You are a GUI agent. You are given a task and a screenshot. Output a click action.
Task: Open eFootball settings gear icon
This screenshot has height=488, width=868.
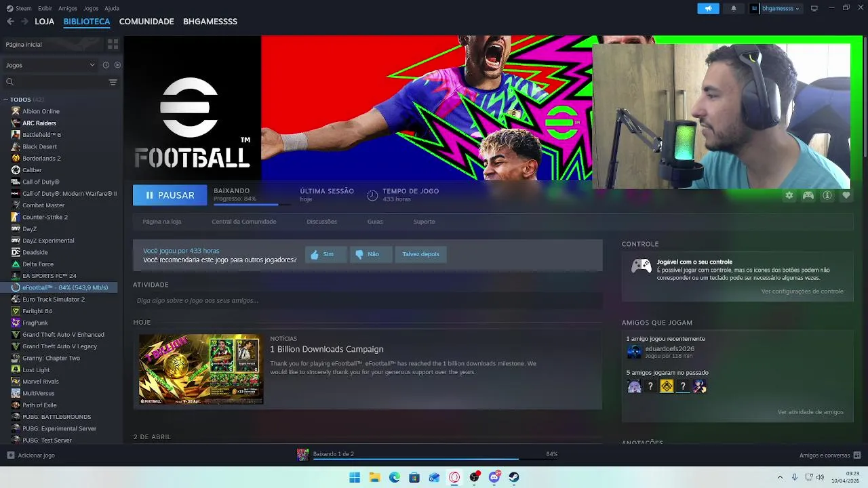point(789,195)
